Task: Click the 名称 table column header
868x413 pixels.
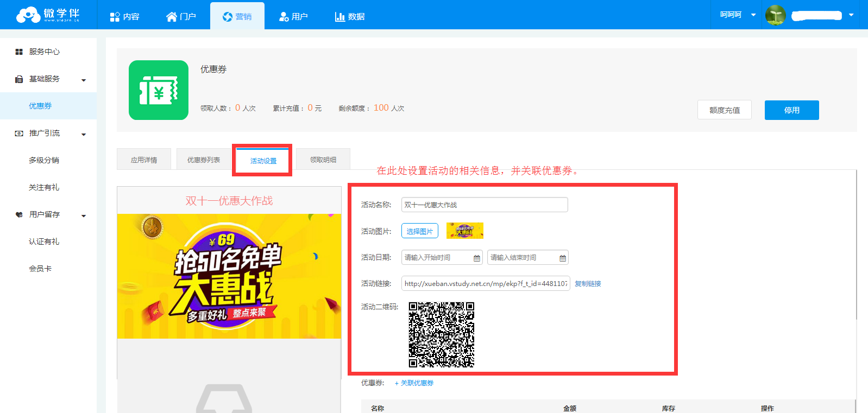Action: click(x=378, y=408)
